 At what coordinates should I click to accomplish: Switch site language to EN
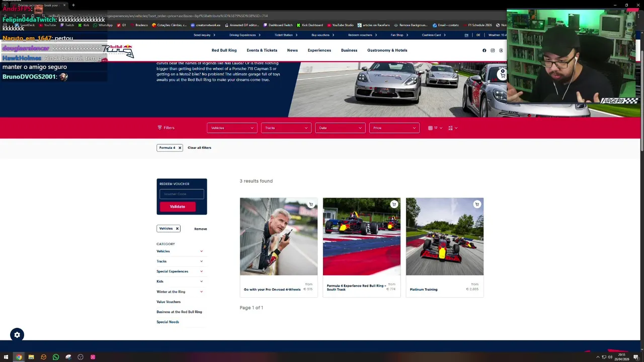click(466, 35)
